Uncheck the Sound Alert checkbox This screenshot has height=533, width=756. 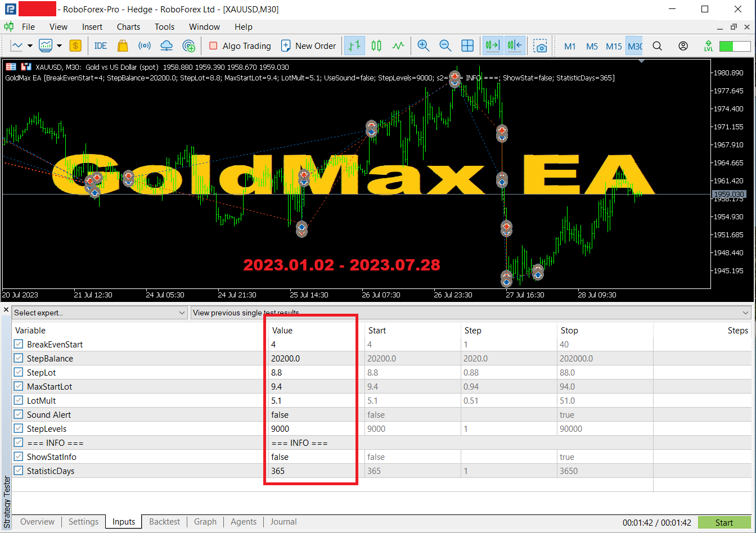point(19,414)
